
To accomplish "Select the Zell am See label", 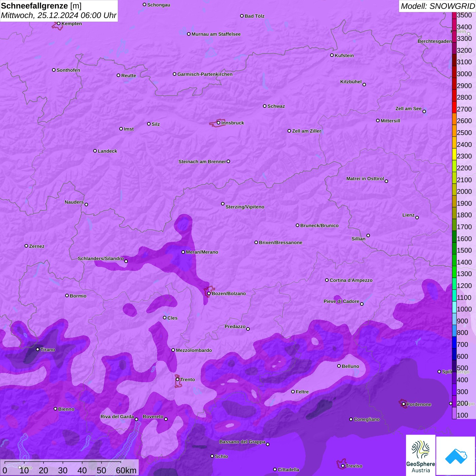I will tap(408, 108).
